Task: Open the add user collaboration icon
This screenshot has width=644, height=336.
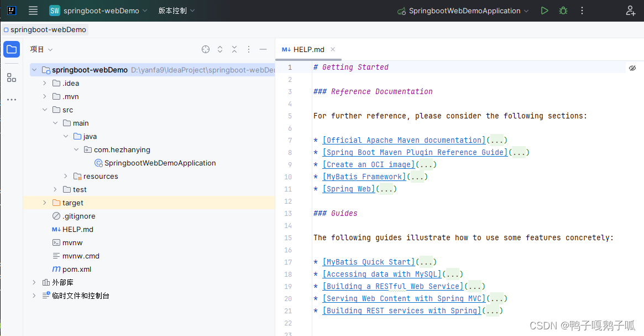Action: coord(630,11)
